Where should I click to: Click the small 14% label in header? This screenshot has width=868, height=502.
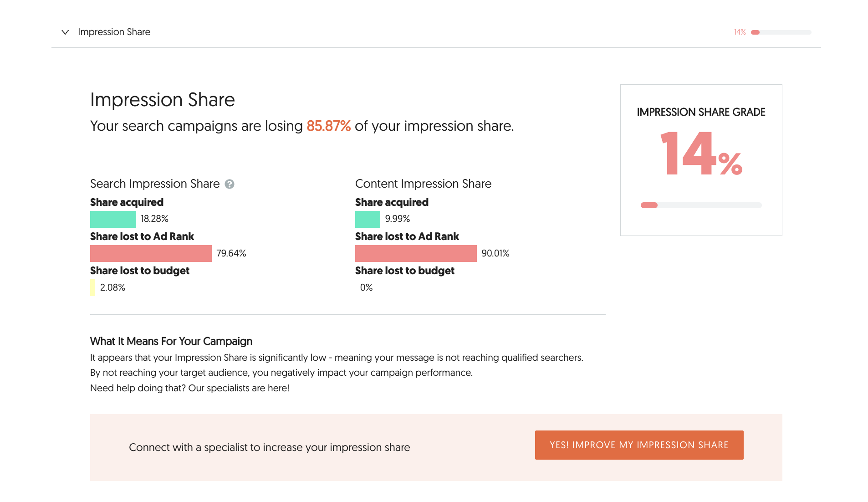pyautogui.click(x=740, y=32)
